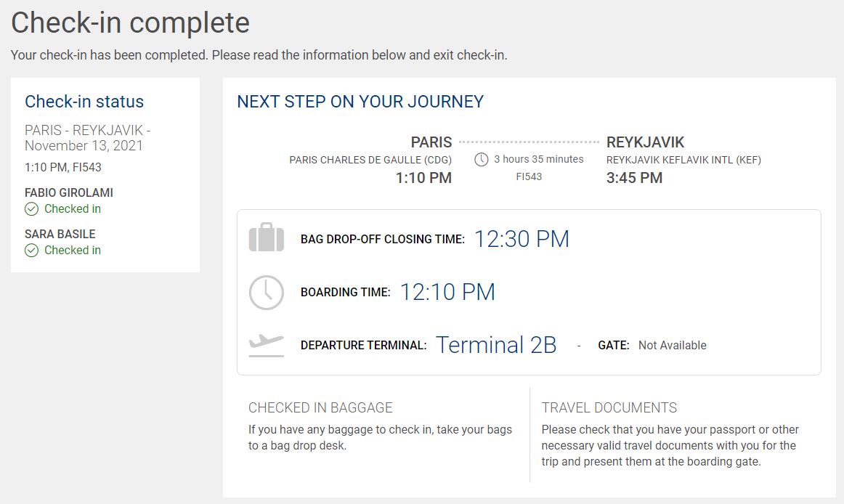Click the boarding time clock icon
The width and height of the screenshot is (844, 504).
pos(267,293)
